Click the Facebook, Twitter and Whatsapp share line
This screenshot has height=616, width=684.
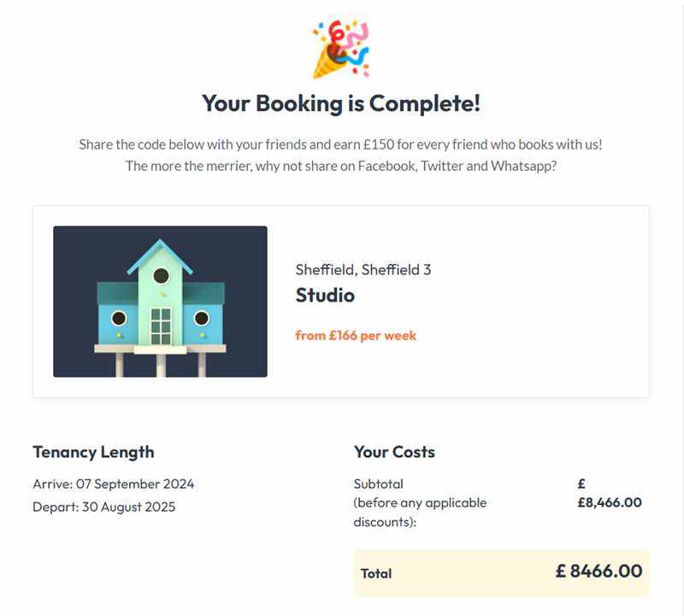[341, 166]
